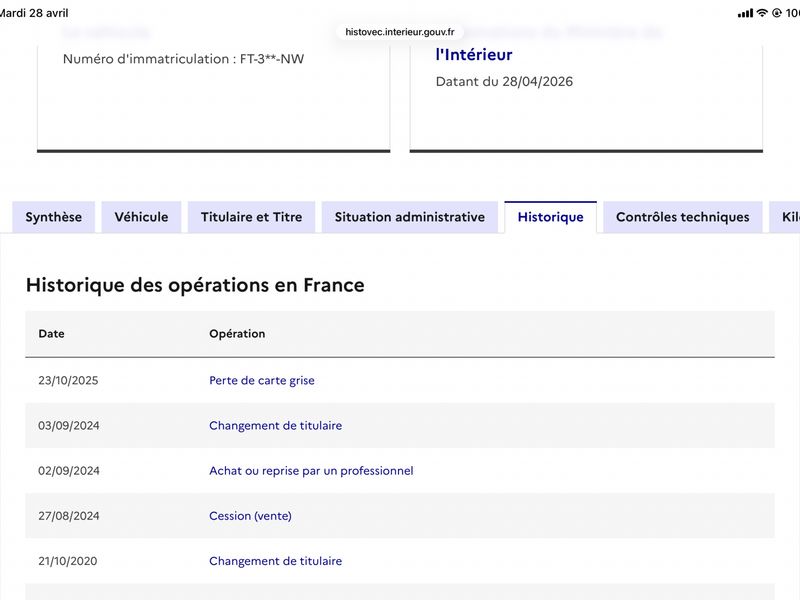Tap the Wi-Fi status icon
The height and width of the screenshot is (600, 800).
tap(762, 13)
